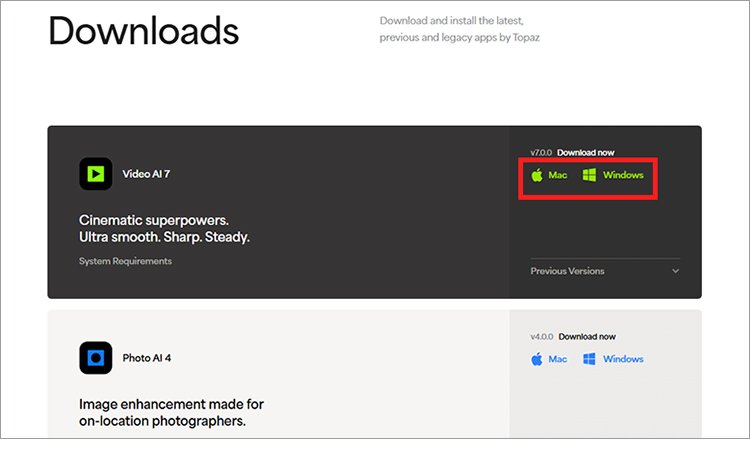Expand Previous Versions for Video AI 7

(x=605, y=271)
